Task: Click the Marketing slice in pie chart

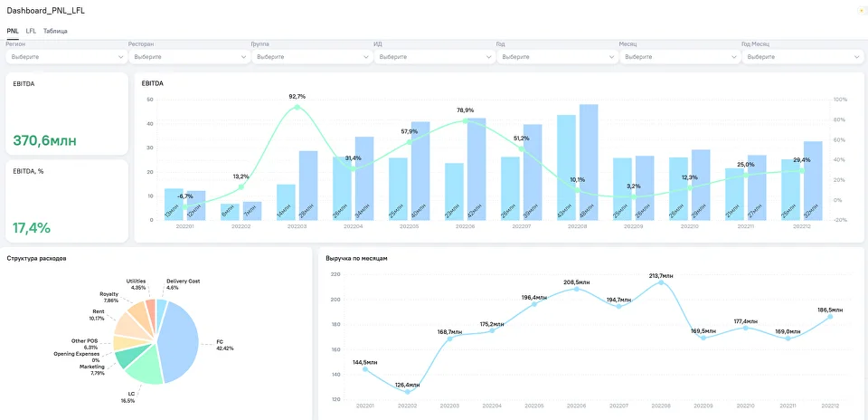Action: point(128,358)
